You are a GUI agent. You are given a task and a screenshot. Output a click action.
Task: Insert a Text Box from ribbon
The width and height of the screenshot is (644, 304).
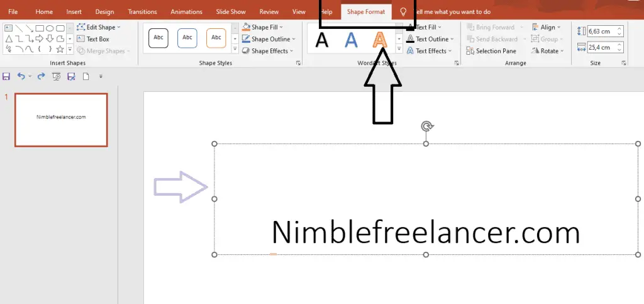click(x=93, y=39)
